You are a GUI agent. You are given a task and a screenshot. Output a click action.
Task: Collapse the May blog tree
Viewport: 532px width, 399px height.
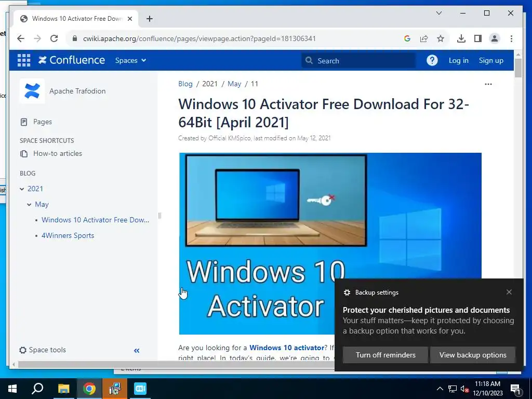[x=29, y=205]
